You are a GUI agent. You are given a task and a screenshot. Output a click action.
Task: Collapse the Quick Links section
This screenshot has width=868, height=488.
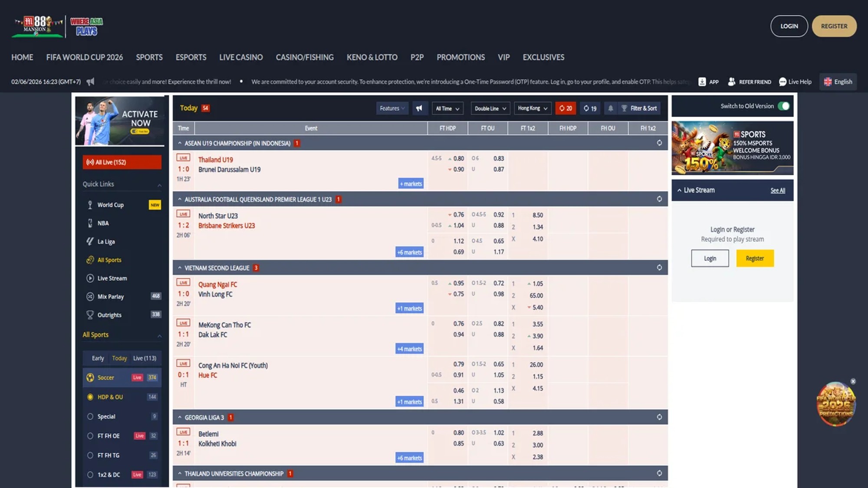click(159, 185)
